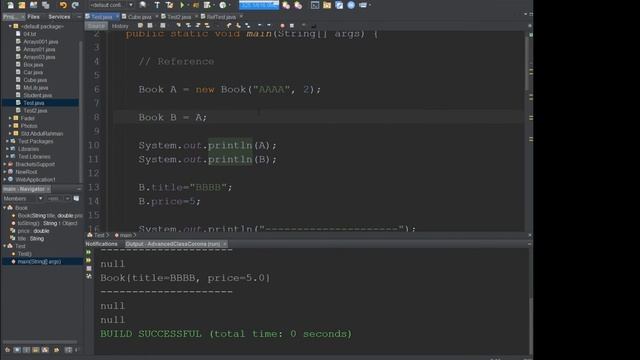Toggle show inherited members filter in Navigator
Image resolution: width=640 pixels, height=360 pixels.
8,350
